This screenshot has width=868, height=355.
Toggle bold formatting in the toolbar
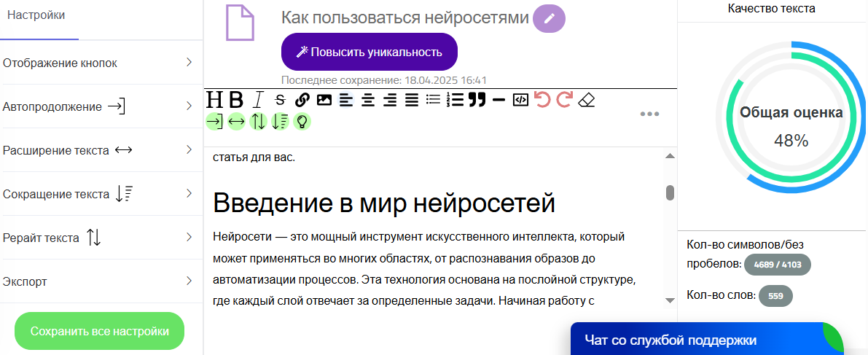(x=236, y=100)
